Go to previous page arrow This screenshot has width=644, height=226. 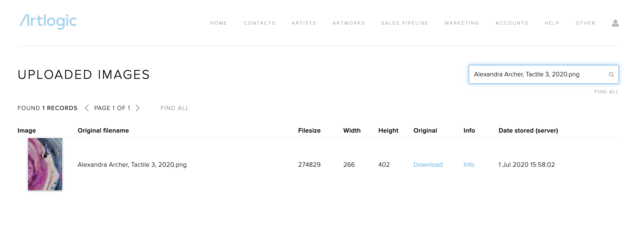pos(87,108)
